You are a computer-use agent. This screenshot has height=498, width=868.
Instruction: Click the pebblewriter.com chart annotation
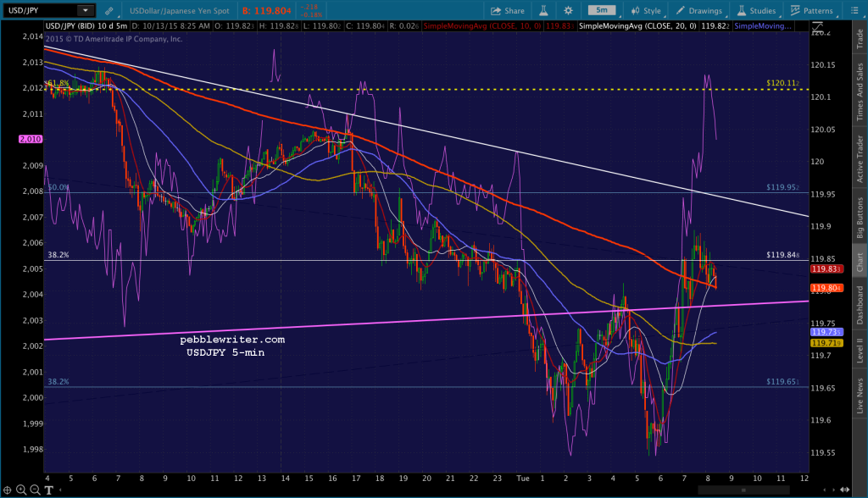pyautogui.click(x=232, y=340)
